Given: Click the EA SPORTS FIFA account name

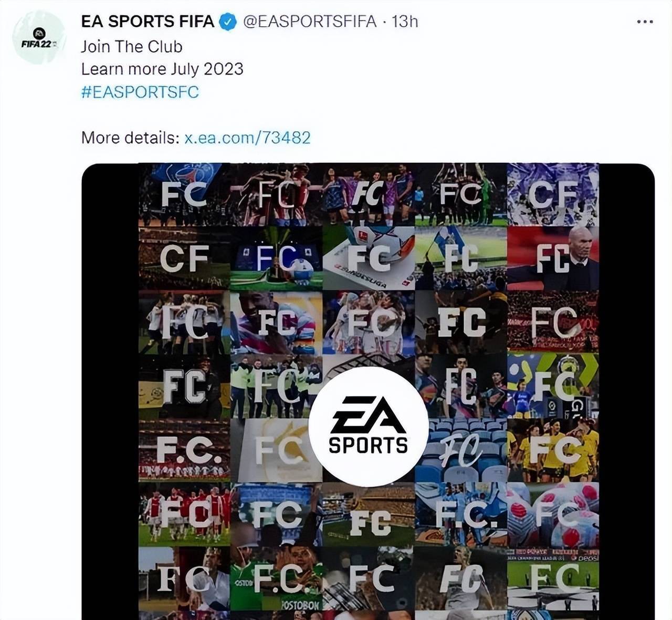Looking at the screenshot, I should tap(148, 22).
